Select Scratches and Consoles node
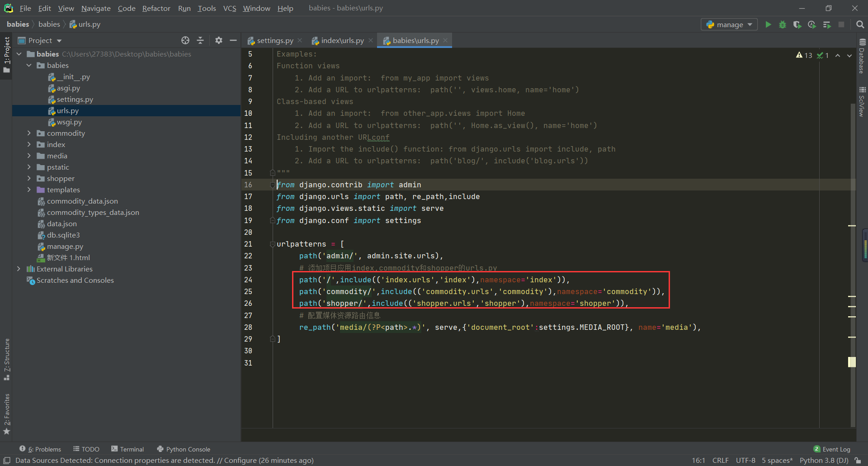The height and width of the screenshot is (466, 868). 75,280
